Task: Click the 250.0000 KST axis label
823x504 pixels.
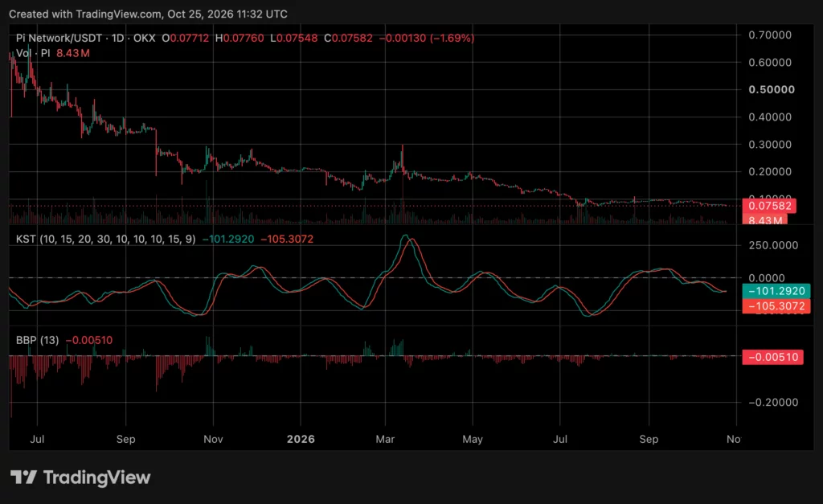Action: (773, 245)
